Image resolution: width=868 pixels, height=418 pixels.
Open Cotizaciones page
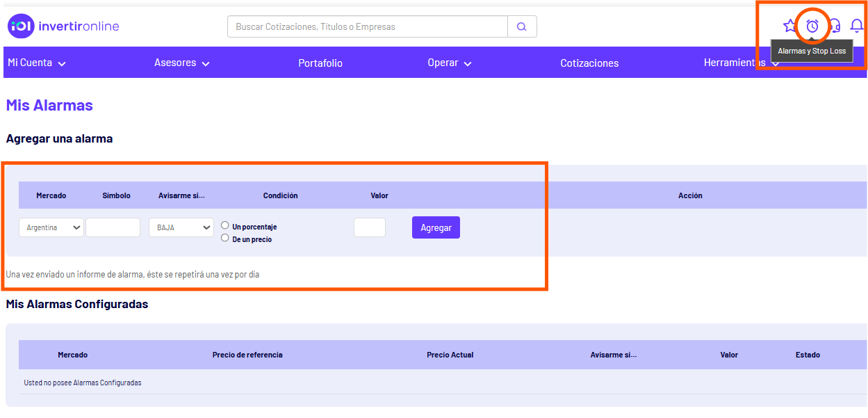(589, 63)
